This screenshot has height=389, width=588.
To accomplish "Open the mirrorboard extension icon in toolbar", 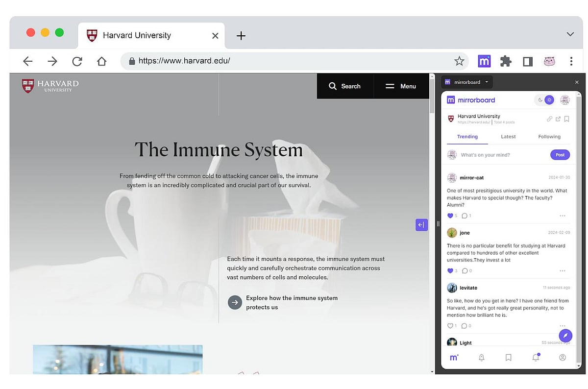I will click(x=484, y=61).
